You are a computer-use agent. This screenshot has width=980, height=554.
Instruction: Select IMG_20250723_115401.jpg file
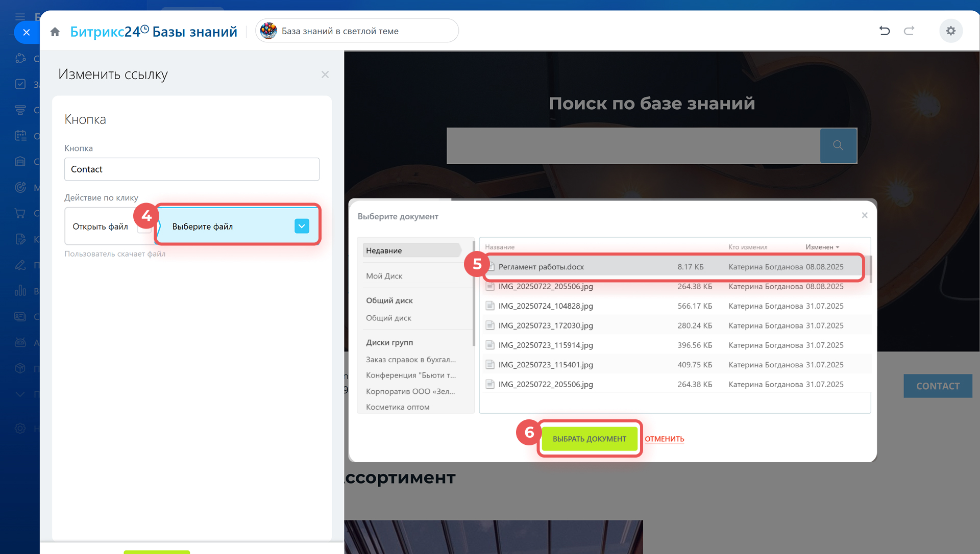click(674, 365)
